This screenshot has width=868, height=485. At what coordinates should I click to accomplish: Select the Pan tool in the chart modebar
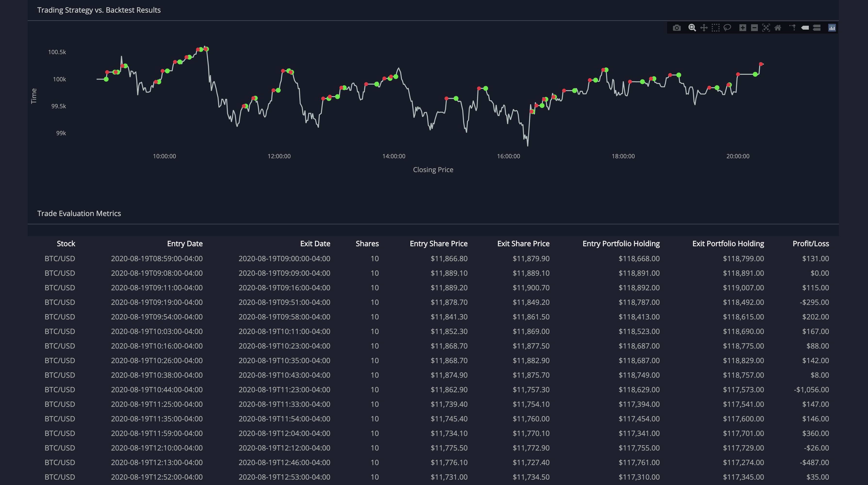(704, 28)
